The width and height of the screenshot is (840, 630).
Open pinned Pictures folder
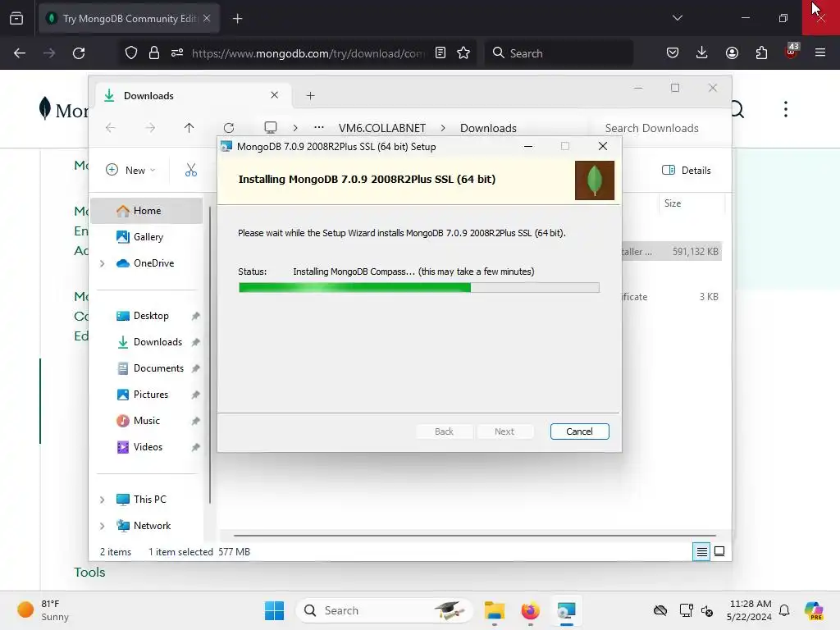coord(151,395)
